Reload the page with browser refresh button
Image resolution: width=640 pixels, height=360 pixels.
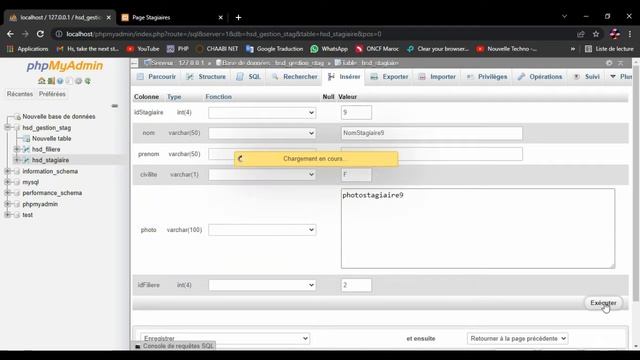click(x=40, y=34)
